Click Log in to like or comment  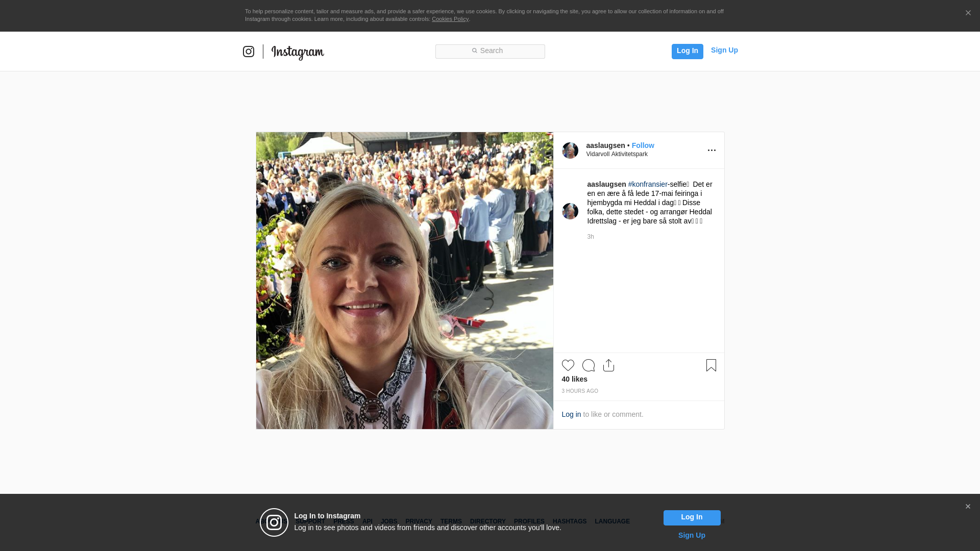coord(571,414)
